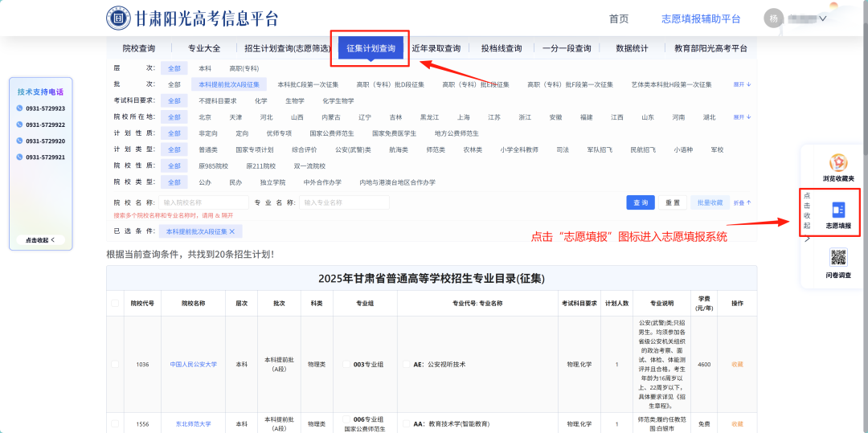Viewport: 868px width, 433px height.
Task: Check the row checkbox for 中国人民公安大学
Action: [115, 364]
